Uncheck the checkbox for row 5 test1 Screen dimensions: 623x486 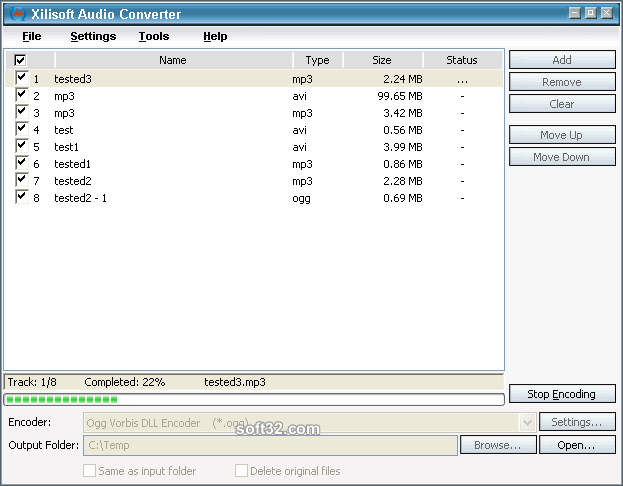tap(22, 146)
